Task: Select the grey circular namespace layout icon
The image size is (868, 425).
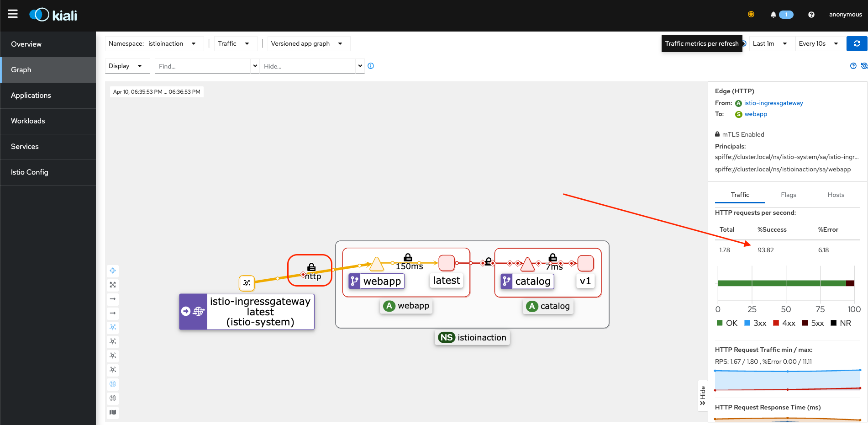Action: (x=113, y=398)
